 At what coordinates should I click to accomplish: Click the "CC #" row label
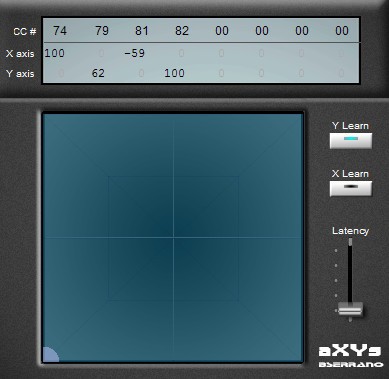click(x=24, y=32)
